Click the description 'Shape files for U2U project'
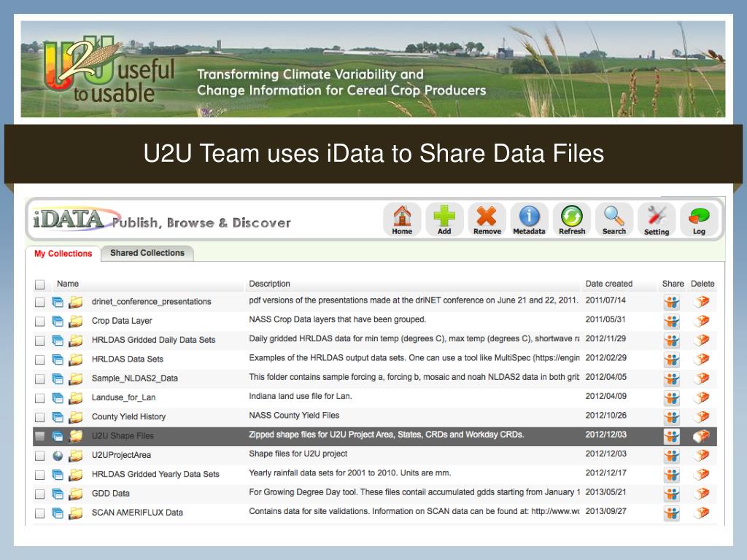 pyautogui.click(x=298, y=454)
